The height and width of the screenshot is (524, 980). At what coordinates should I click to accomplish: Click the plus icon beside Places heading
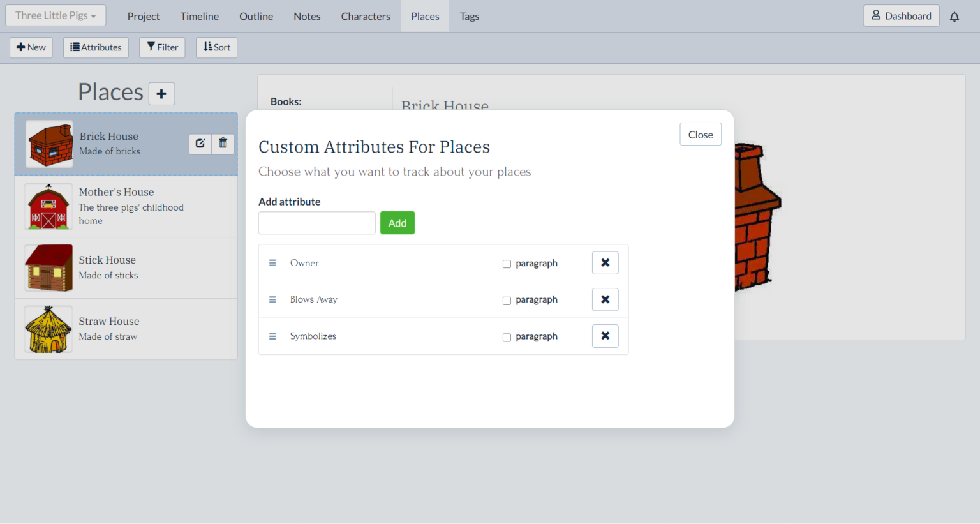161,94
